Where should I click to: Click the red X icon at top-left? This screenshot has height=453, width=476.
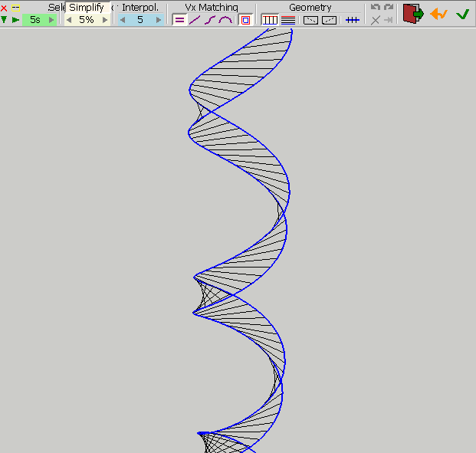pyautogui.click(x=5, y=8)
